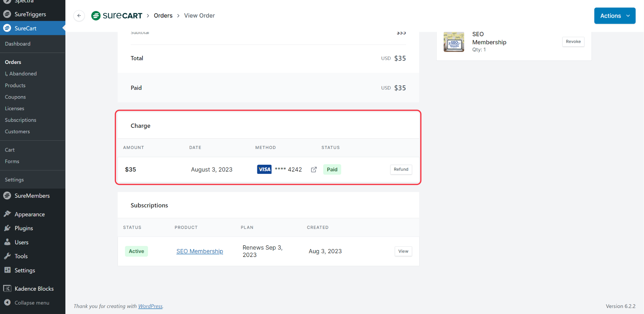Click the SEO Membership product thumbnail
The height and width of the screenshot is (314, 644).
pyautogui.click(x=453, y=42)
